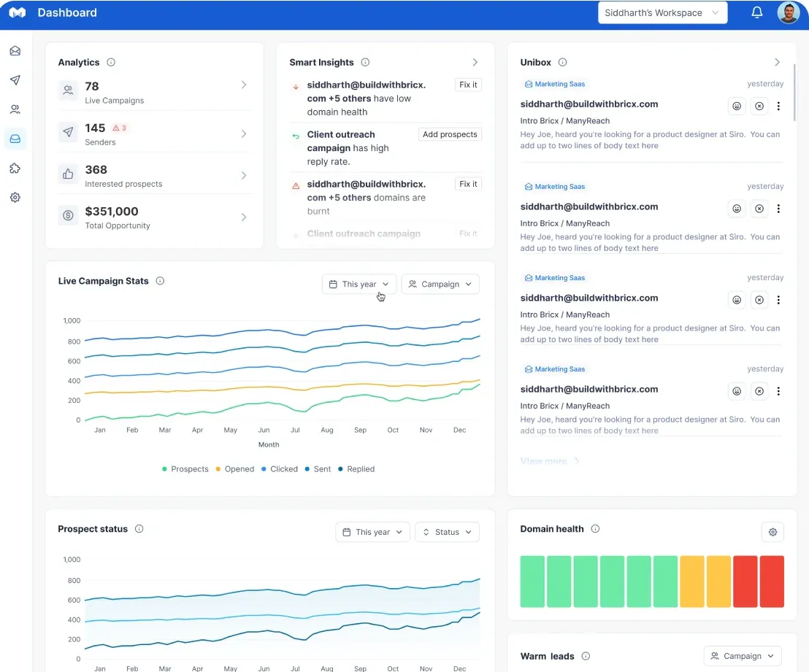
Task: Click View more link in Unibox
Action: (550, 461)
